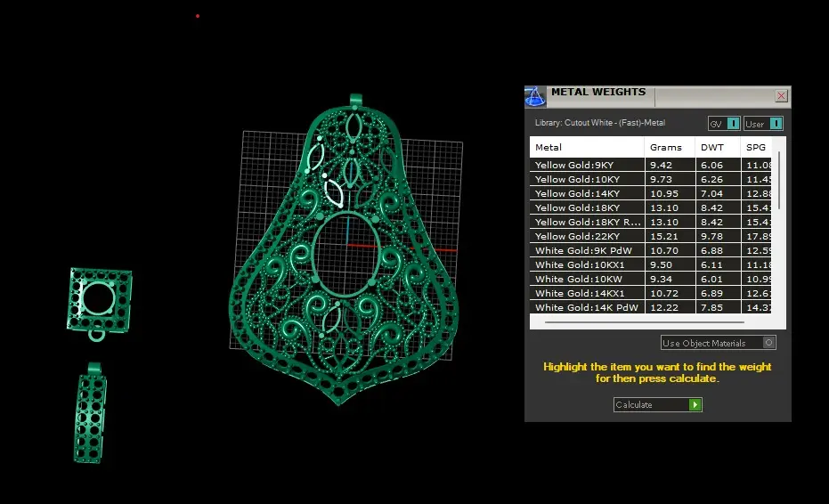Click the Metal Weights cone icon
The height and width of the screenshot is (504, 829).
point(534,97)
